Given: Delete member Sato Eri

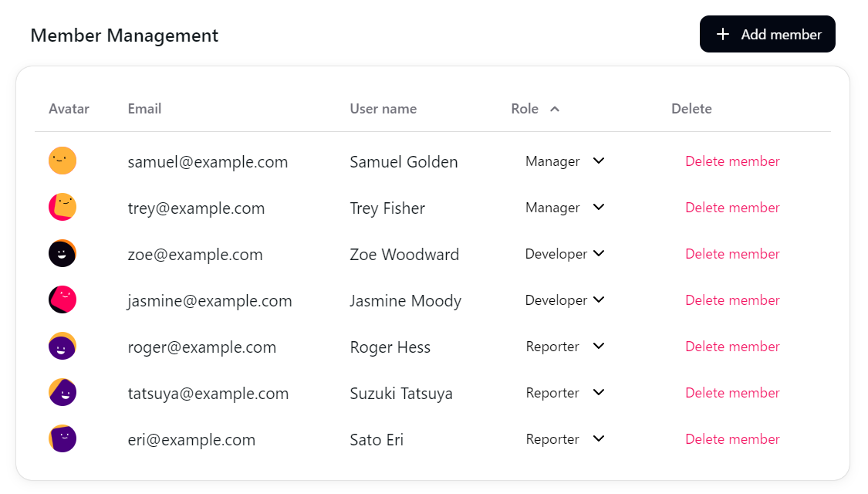Looking at the screenshot, I should point(731,438).
